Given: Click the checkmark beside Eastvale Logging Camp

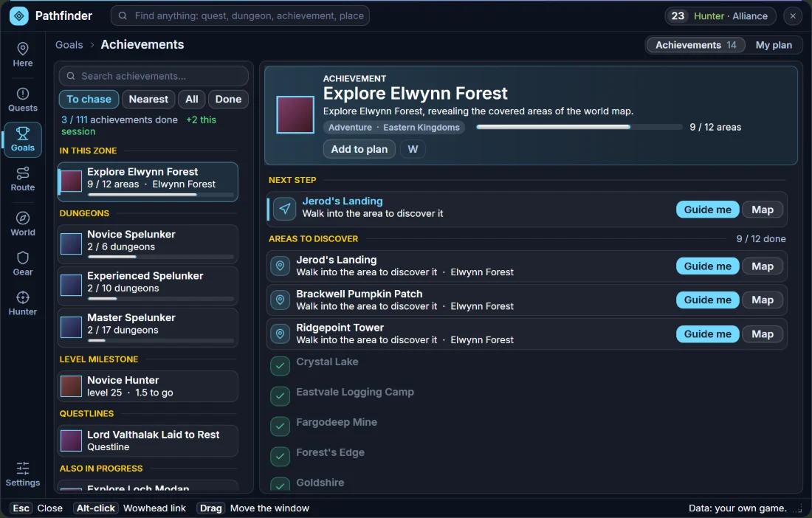Looking at the screenshot, I should (x=281, y=396).
